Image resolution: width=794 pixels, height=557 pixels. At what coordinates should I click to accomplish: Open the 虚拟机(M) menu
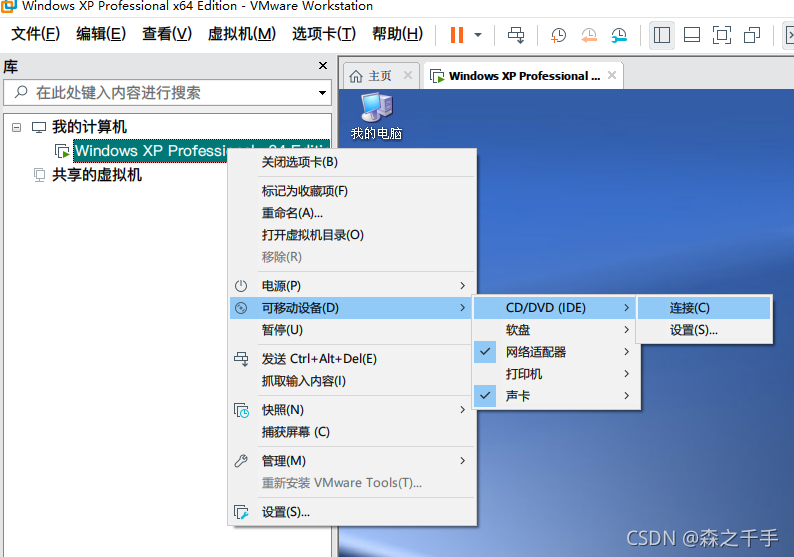tap(242, 34)
